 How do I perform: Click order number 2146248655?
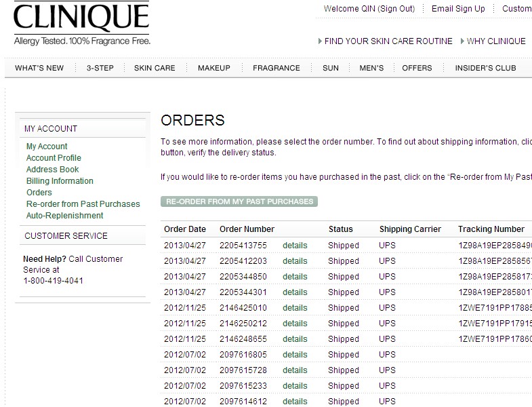(x=243, y=339)
